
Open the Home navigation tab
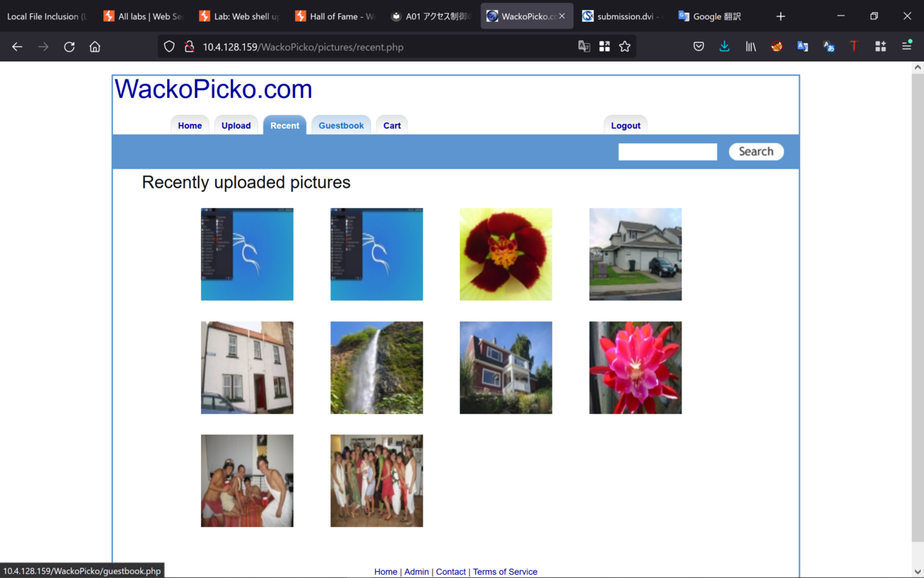(189, 126)
